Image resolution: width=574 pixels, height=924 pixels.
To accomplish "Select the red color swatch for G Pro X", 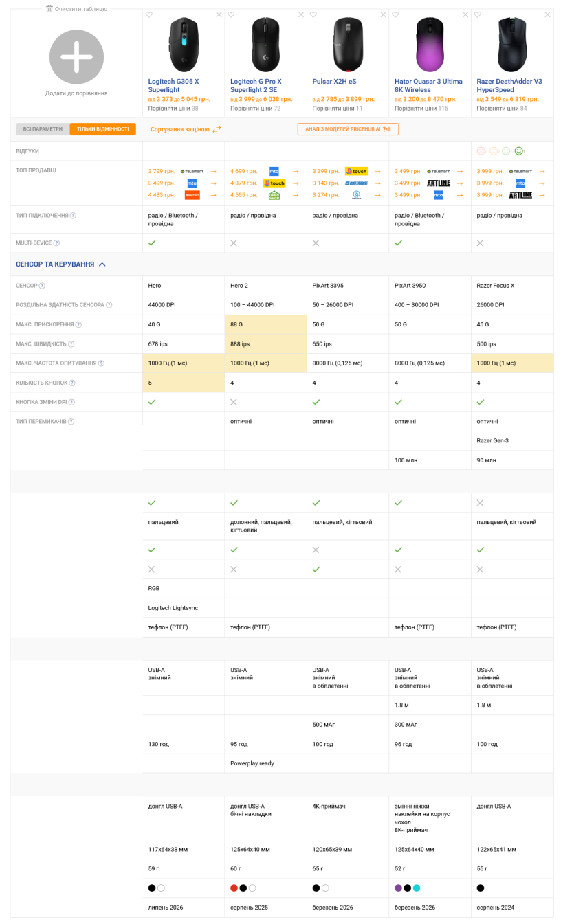I will 234,888.
